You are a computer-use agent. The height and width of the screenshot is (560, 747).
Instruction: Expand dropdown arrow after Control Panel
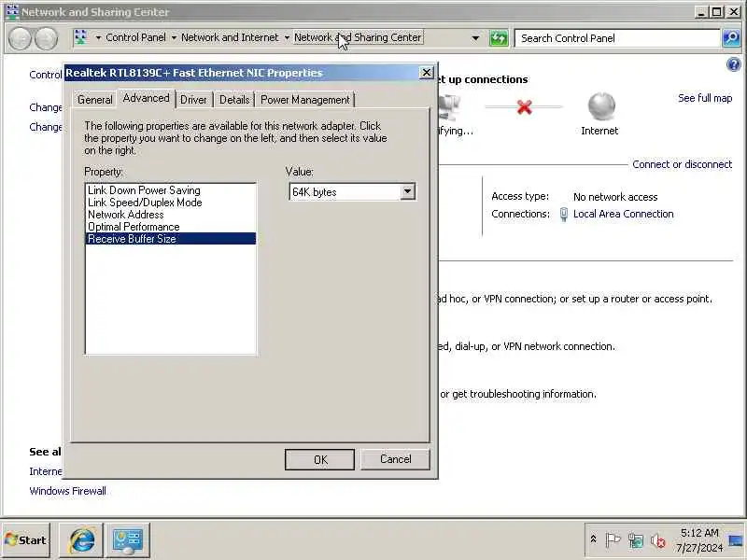(174, 37)
